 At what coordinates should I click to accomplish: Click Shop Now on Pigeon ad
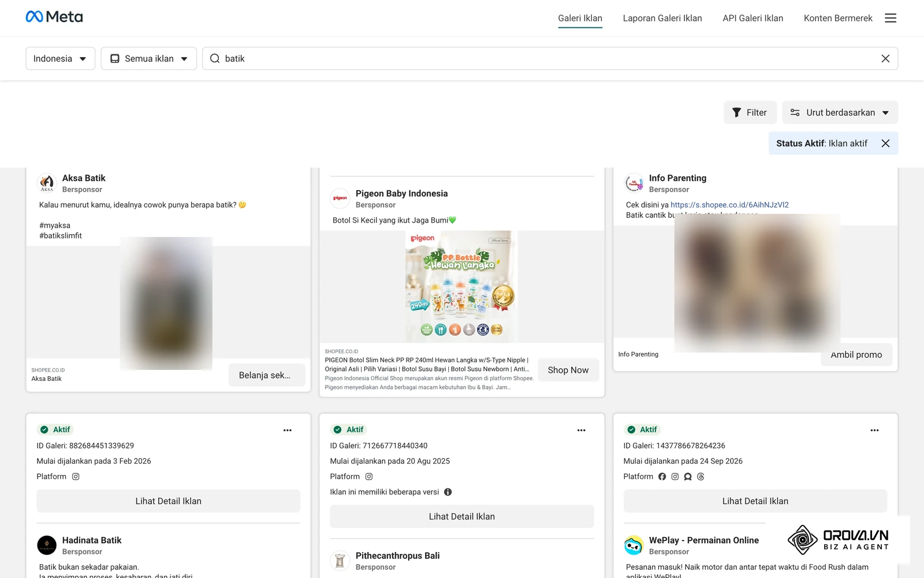point(568,370)
